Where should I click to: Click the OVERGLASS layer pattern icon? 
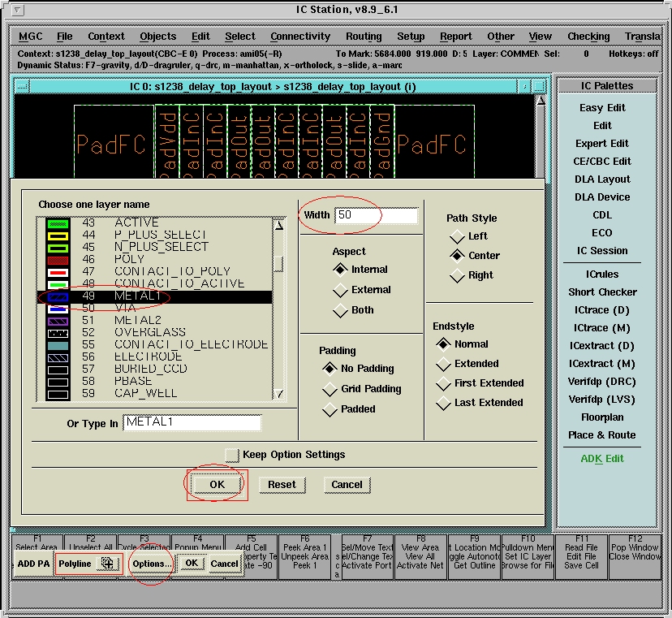58,333
